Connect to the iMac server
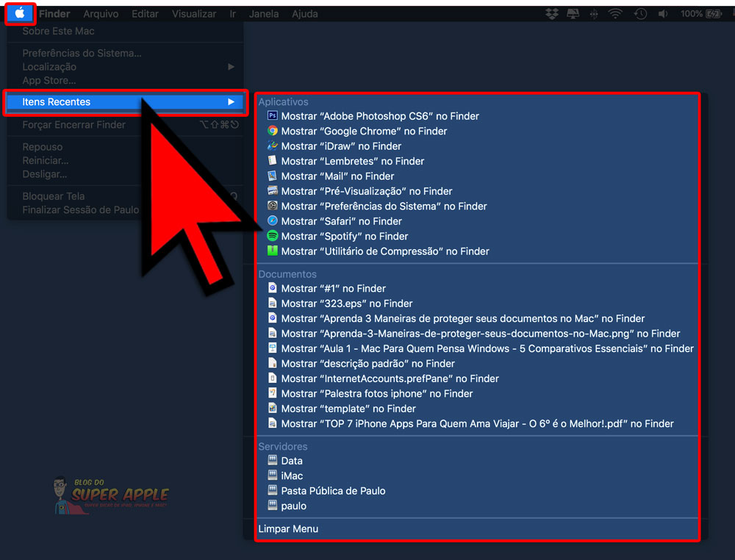The image size is (735, 560). click(x=292, y=475)
